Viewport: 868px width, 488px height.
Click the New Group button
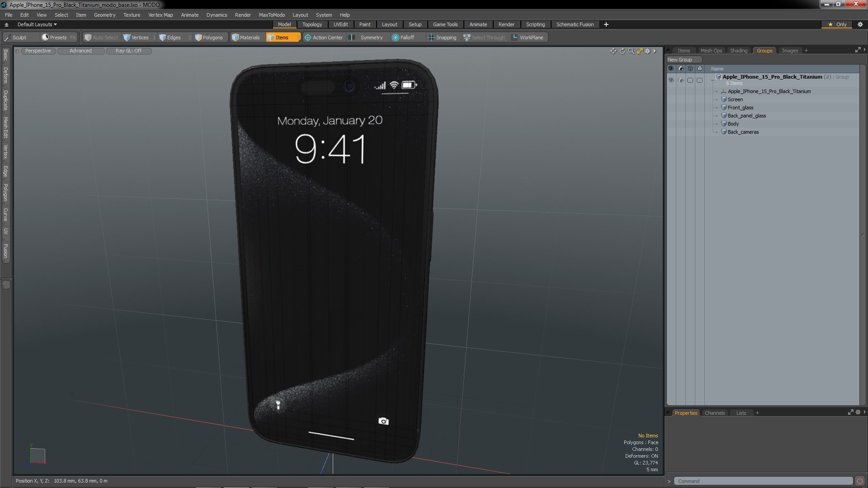click(684, 60)
